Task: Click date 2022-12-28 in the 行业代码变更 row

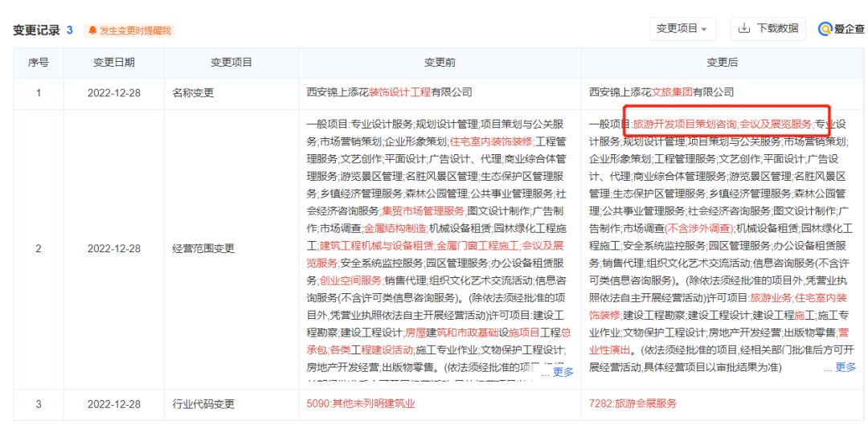Action: coord(113,405)
